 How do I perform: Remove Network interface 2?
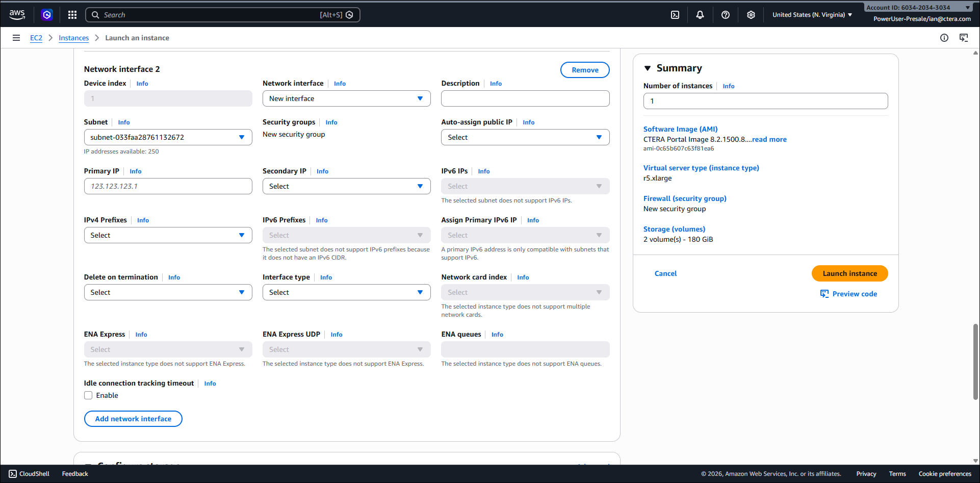[585, 70]
